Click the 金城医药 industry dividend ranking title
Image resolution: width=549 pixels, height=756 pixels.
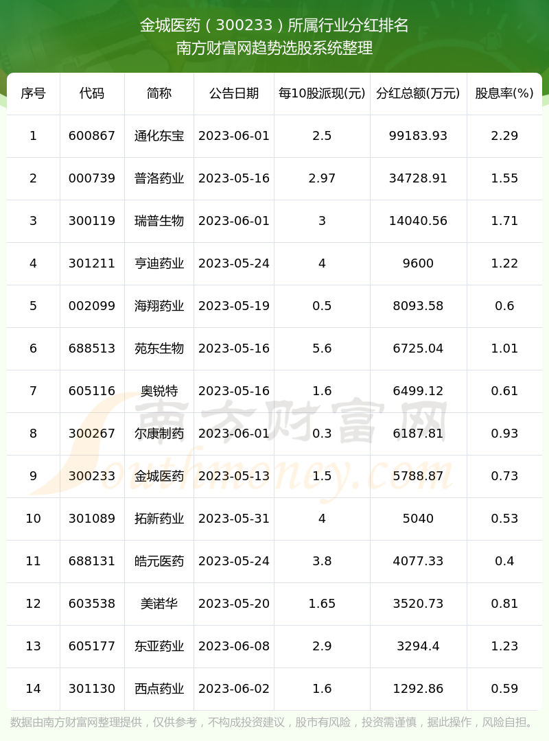274,25
